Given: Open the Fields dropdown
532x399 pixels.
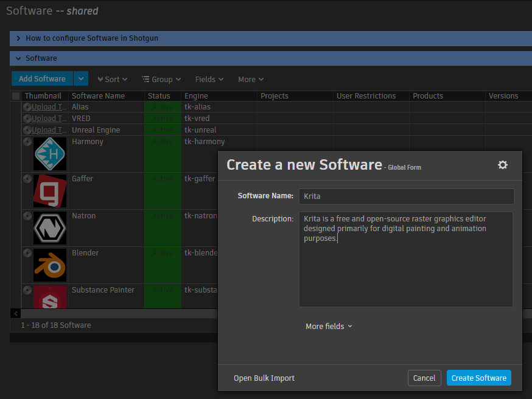Looking at the screenshot, I should point(209,79).
